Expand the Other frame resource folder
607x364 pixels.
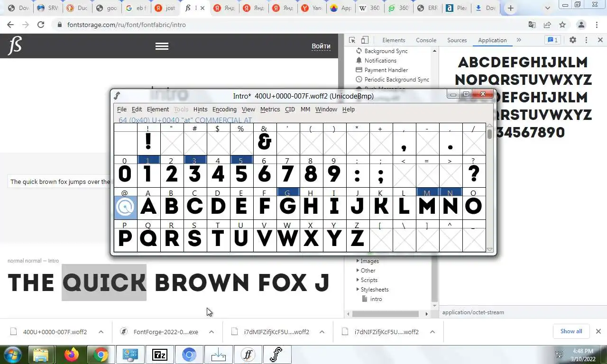coord(358,271)
